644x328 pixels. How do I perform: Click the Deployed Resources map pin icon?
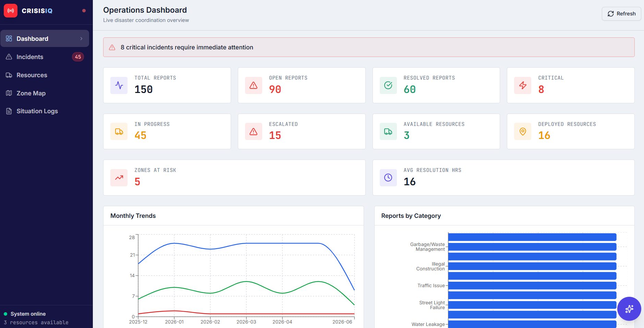click(523, 131)
